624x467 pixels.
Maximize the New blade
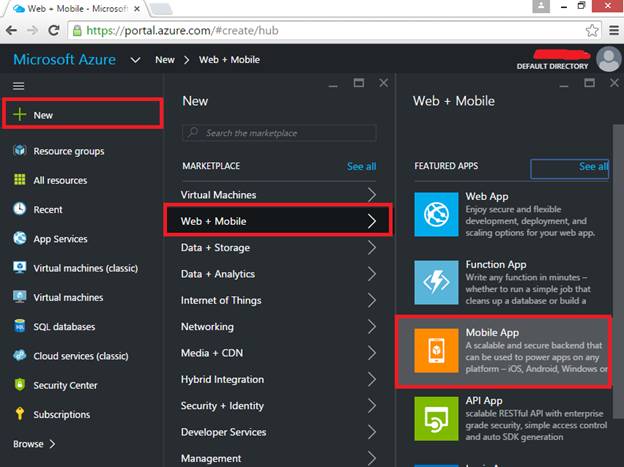359,83
